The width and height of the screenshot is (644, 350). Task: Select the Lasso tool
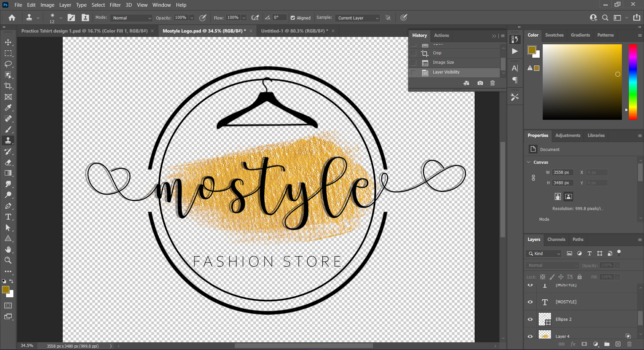point(8,64)
